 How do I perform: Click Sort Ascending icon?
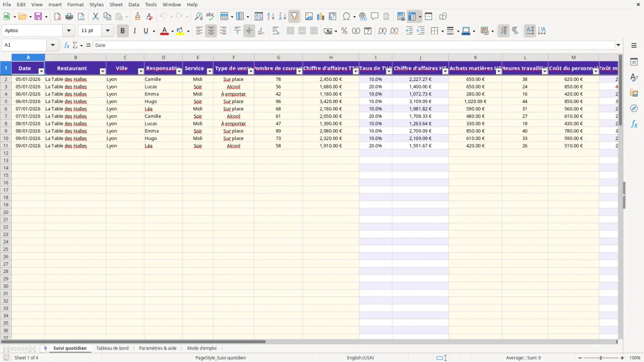pos(271,17)
